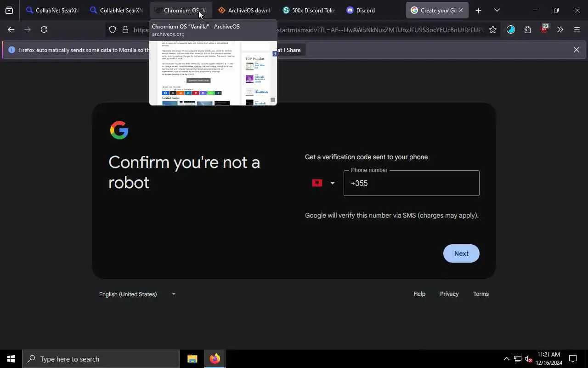
Task: Open the Windows notification center icon
Action: coord(573,359)
